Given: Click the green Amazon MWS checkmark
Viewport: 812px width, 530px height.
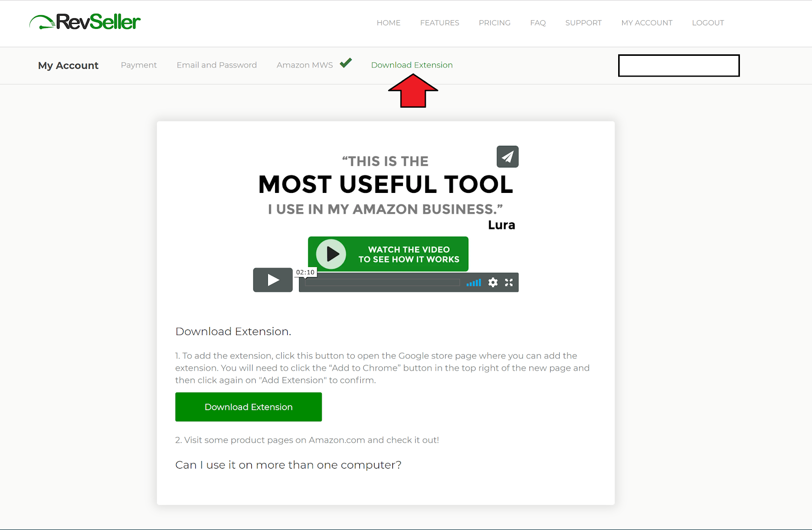Looking at the screenshot, I should coord(346,63).
